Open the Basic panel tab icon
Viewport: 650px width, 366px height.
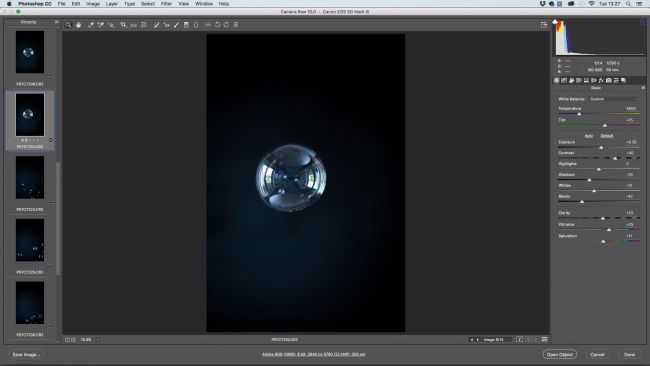coord(557,80)
